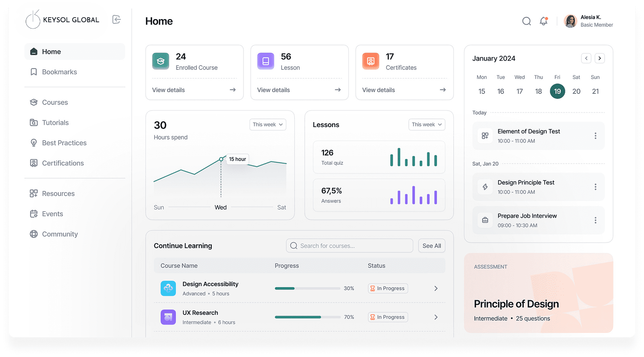Click the Design Accessibility course icon
This screenshot has width=644, height=357.
point(168,289)
